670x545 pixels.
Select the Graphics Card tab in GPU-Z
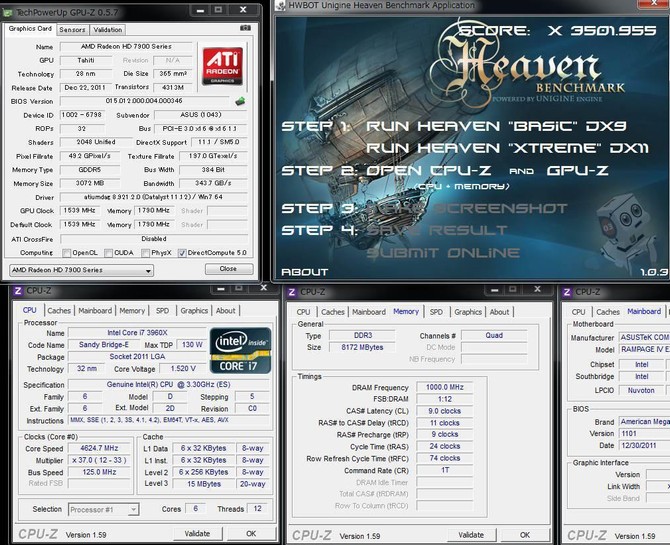tap(30, 29)
